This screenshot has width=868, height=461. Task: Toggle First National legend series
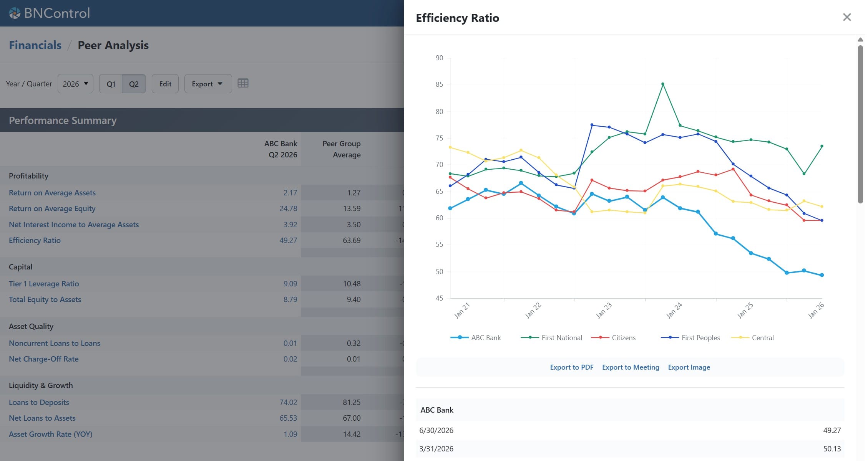(551, 337)
